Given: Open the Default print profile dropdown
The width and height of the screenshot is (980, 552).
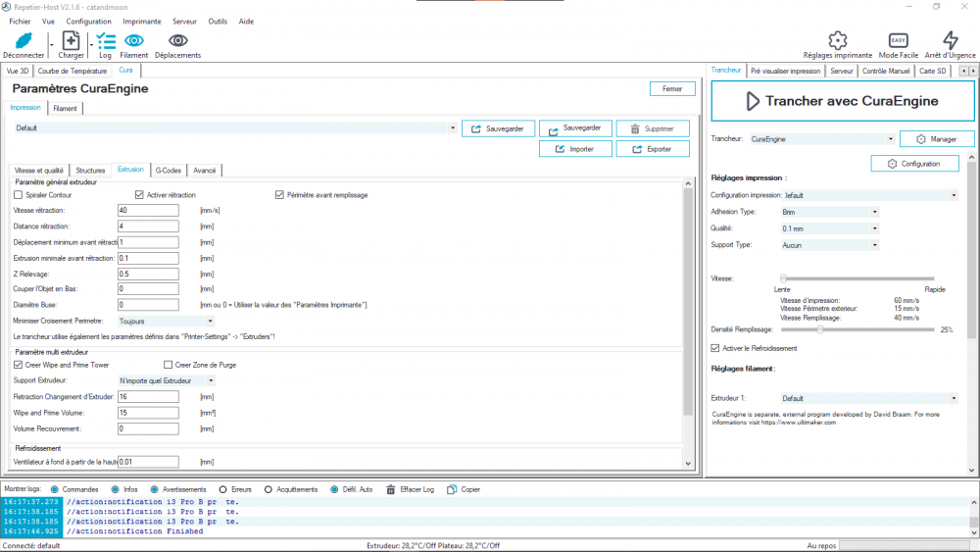Looking at the screenshot, I should [235, 128].
